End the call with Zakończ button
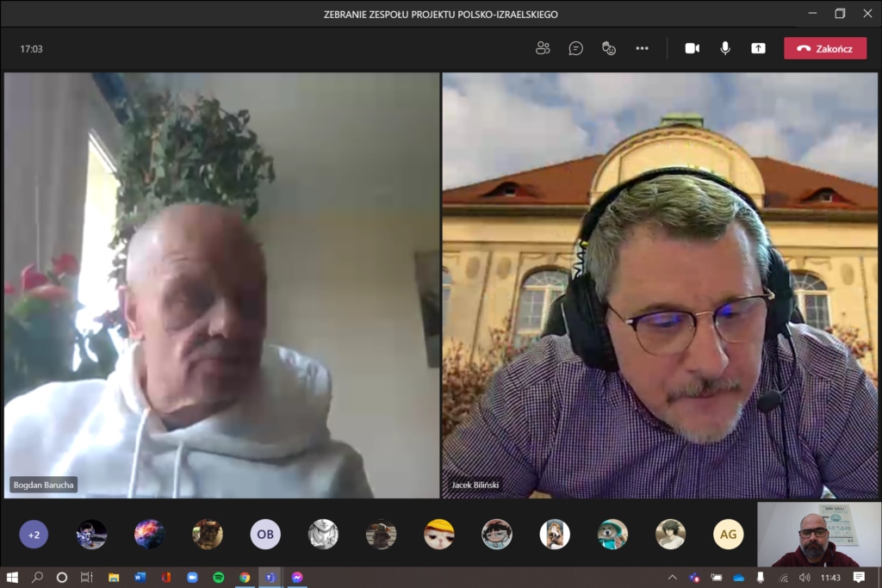Screen dimensions: 882x588 pos(825,48)
